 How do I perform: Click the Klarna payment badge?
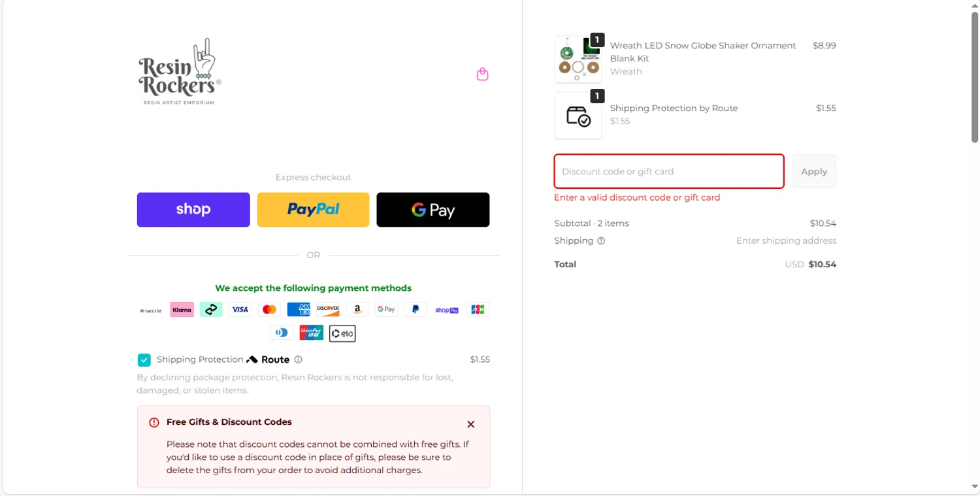182,310
